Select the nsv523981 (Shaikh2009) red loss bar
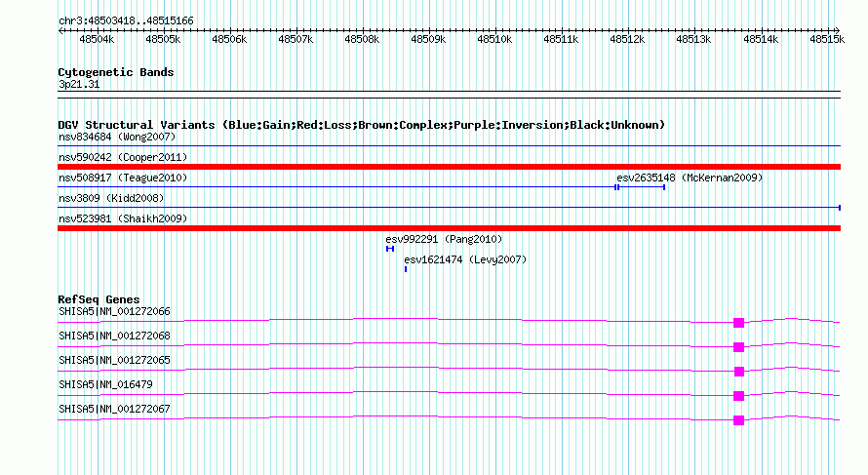868x475 pixels. click(449, 228)
